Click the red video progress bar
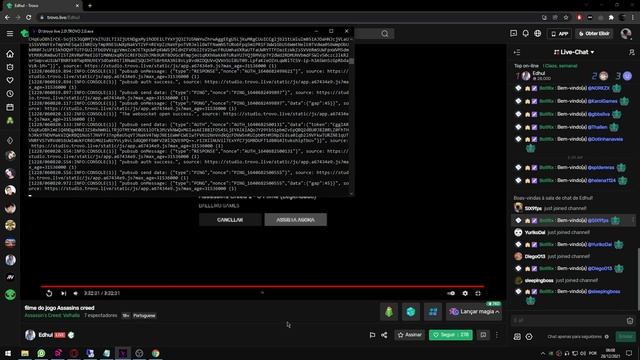640x360 pixels. tap(262, 287)
